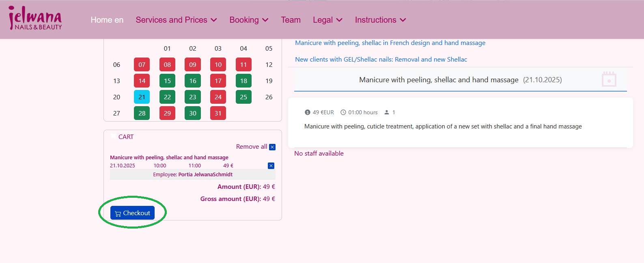Screen dimensions: 644x263
Task: Expand the Legal dropdown menu
Action: (x=327, y=20)
